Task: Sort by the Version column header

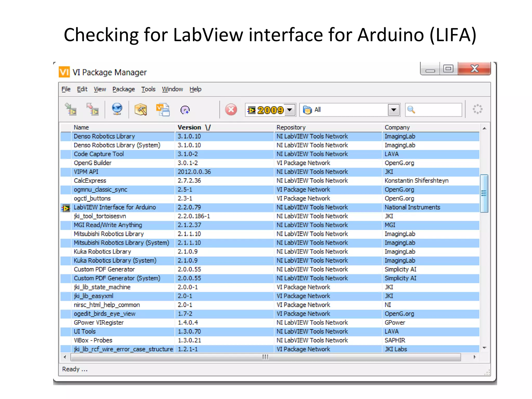Action: tap(225, 127)
